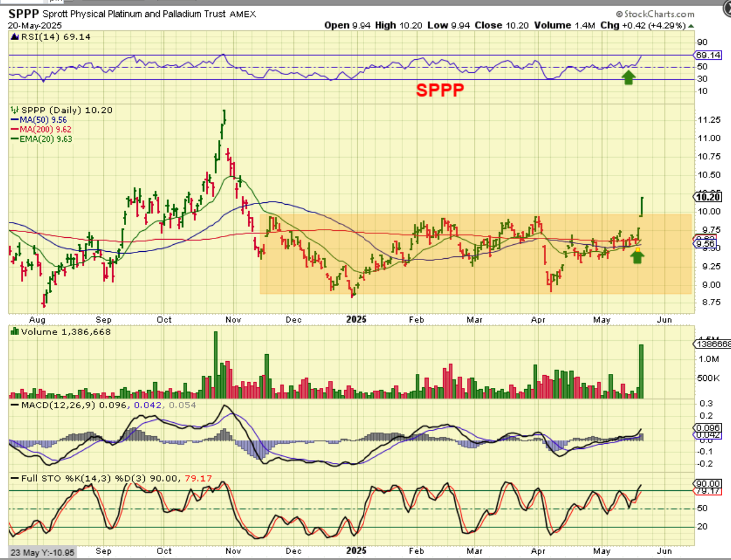Click the candlestick icon before SPPP (Daily) legend
731x560 pixels.
[15, 110]
